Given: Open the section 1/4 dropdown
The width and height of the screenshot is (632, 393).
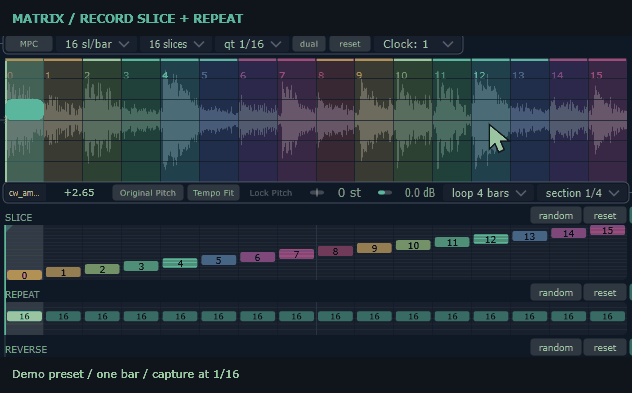Looking at the screenshot, I should [x=582, y=193].
